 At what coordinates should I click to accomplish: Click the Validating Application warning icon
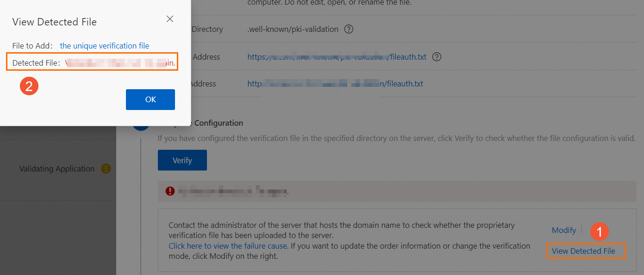106,169
